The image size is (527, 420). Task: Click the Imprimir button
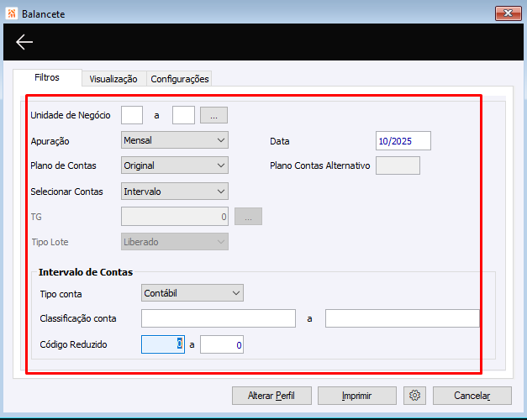pos(357,396)
